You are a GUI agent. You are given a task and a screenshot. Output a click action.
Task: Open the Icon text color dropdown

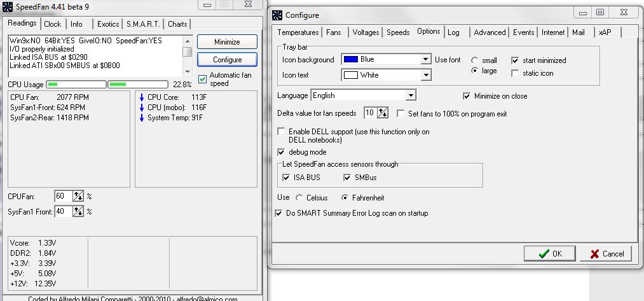point(426,75)
